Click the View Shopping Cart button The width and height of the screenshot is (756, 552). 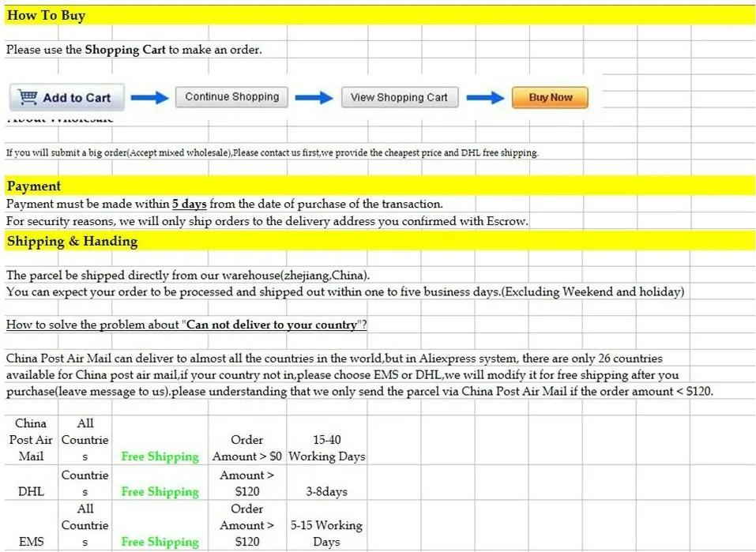tap(400, 97)
